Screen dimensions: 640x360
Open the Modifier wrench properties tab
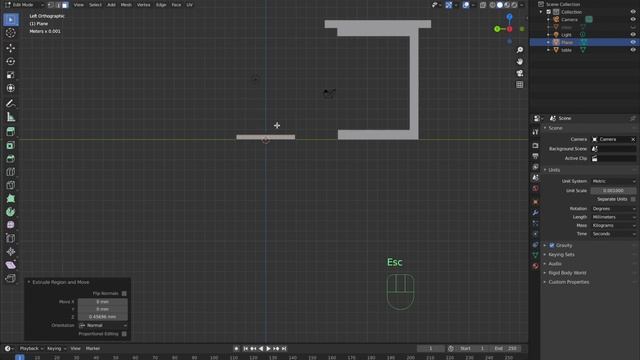[x=536, y=213]
